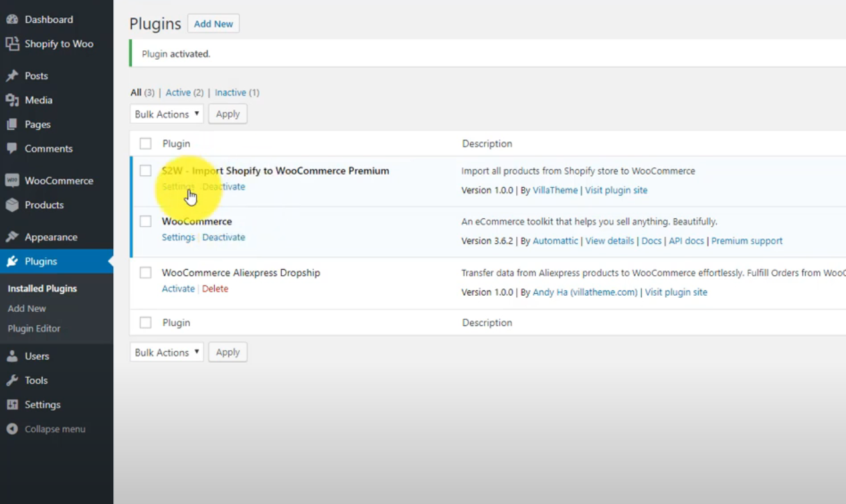The height and width of the screenshot is (504, 846).
Task: Click View details for WooCommerce
Action: pyautogui.click(x=610, y=241)
